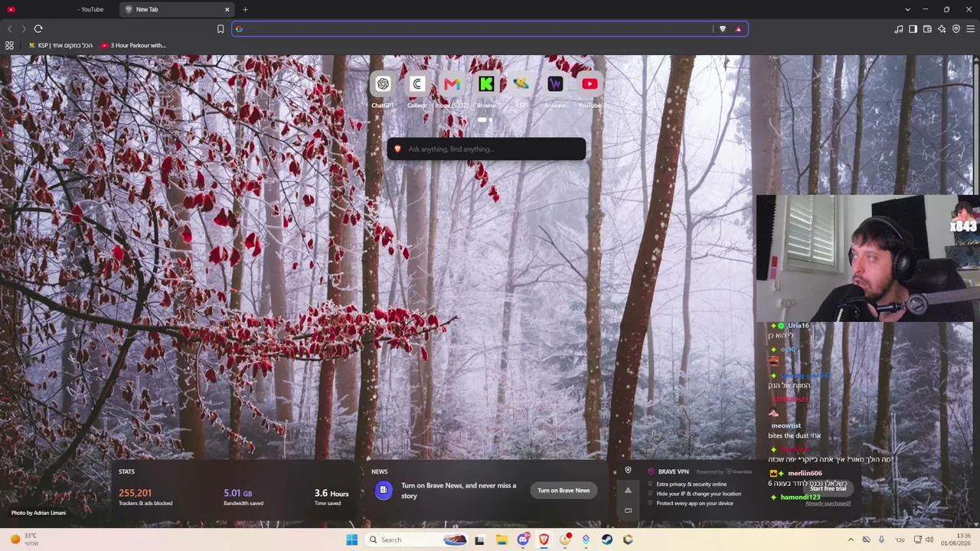Open the green K Browse shortcut tile
Viewport: 980px width, 551px height.
(x=486, y=84)
